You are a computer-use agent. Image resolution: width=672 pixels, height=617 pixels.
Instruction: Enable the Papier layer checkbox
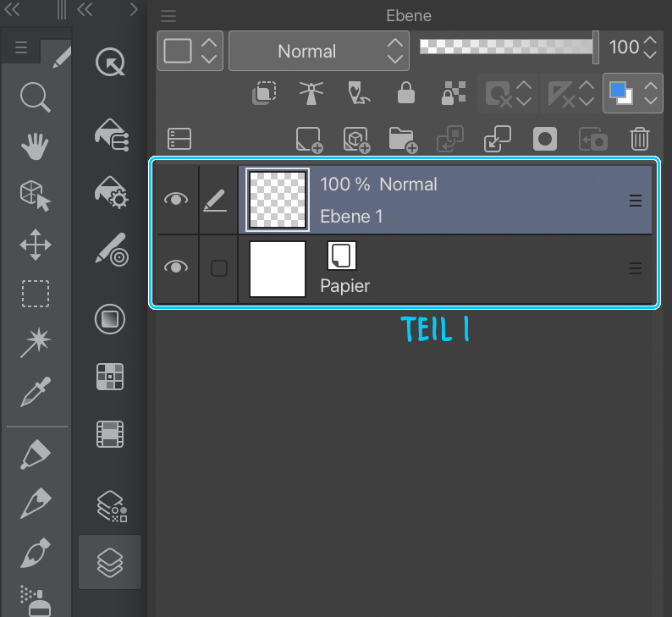point(218,268)
